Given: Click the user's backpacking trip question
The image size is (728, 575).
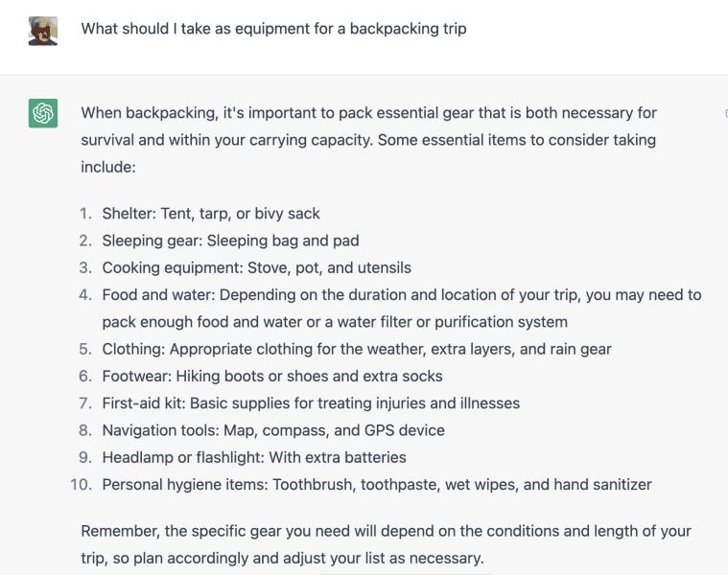Looking at the screenshot, I should pos(273,29).
